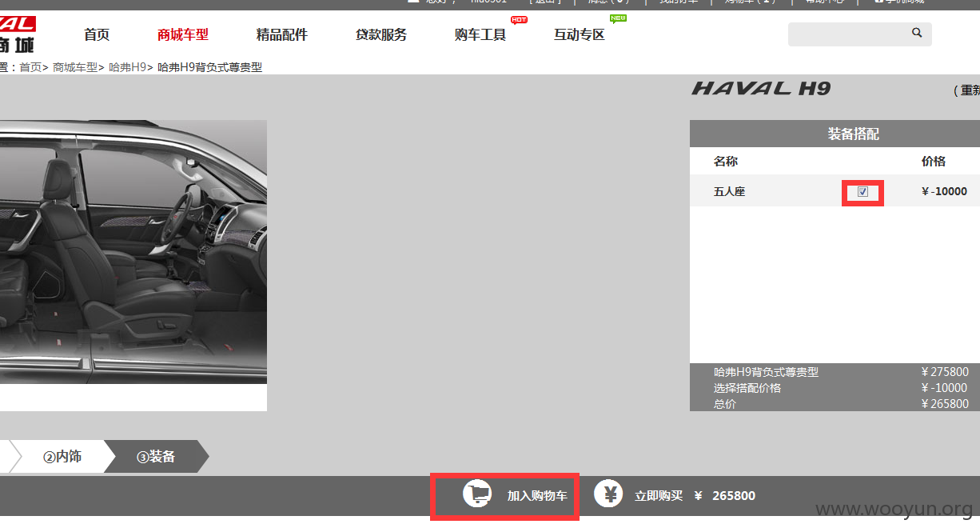Click the magnifier search icon
Image resolution: width=980 pixels, height=532 pixels.
[916, 34]
